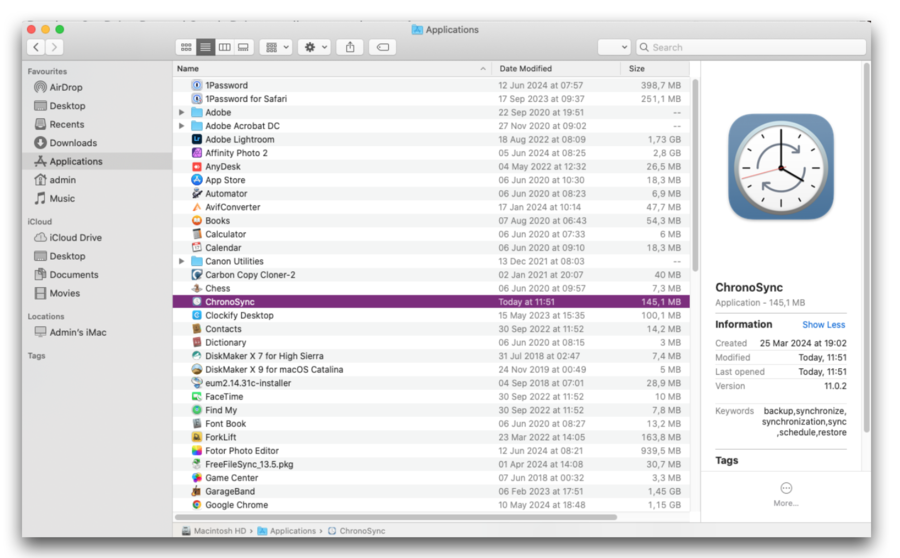Select the GarageBand row
The width and height of the screenshot is (900, 558).
[431, 491]
